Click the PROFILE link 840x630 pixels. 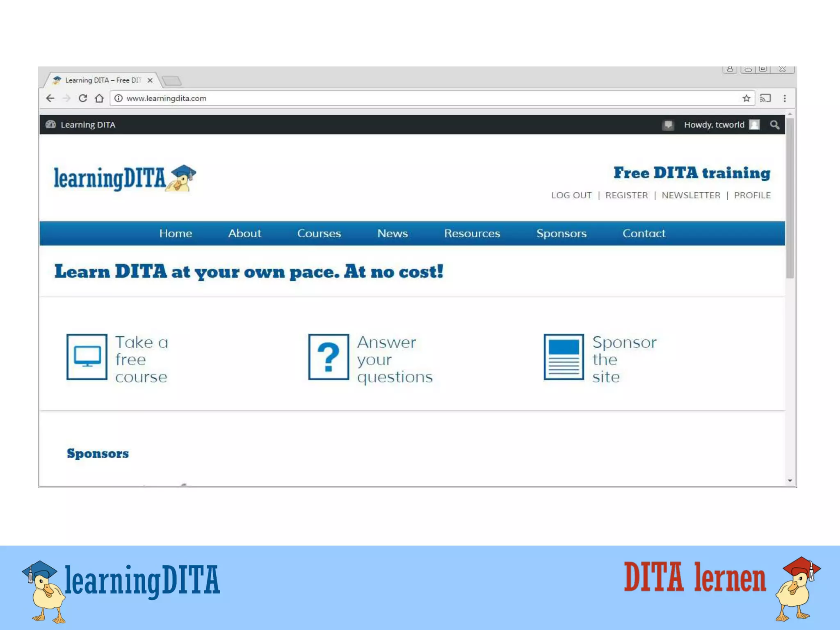752,195
